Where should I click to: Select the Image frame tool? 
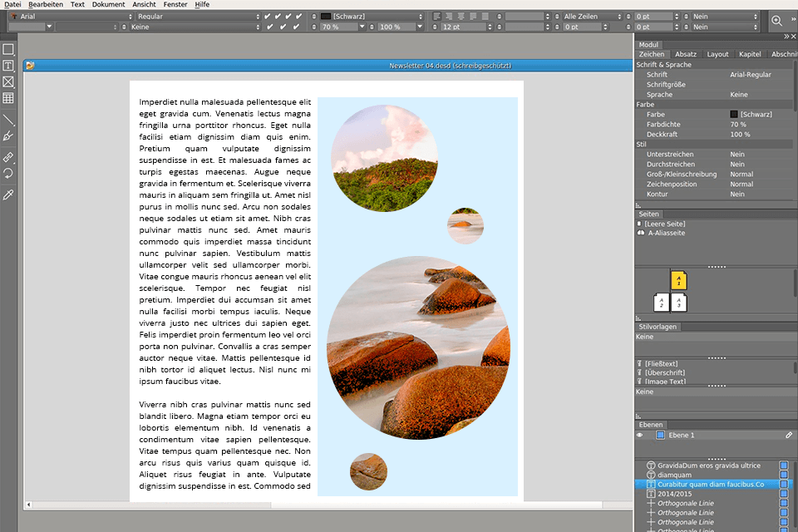click(9, 81)
